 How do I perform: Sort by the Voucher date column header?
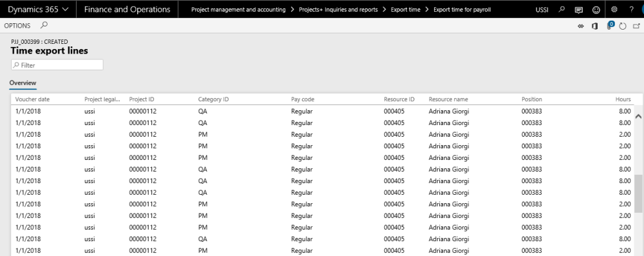coord(32,99)
